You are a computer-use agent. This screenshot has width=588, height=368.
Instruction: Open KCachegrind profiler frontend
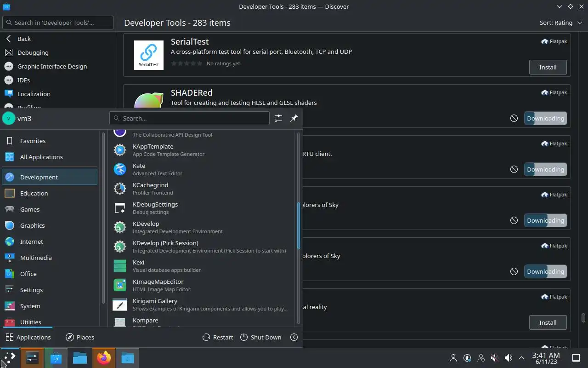[202, 189]
